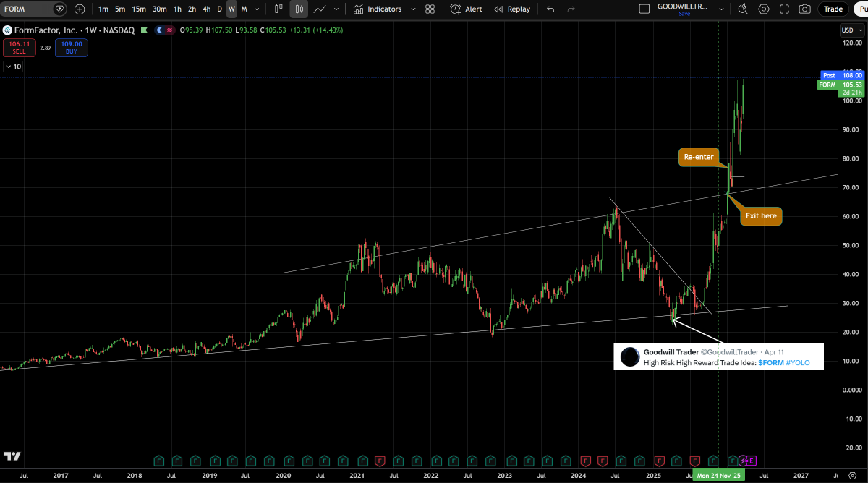This screenshot has height=483, width=868.
Task: Click the Undo arrow
Action: (x=551, y=9)
